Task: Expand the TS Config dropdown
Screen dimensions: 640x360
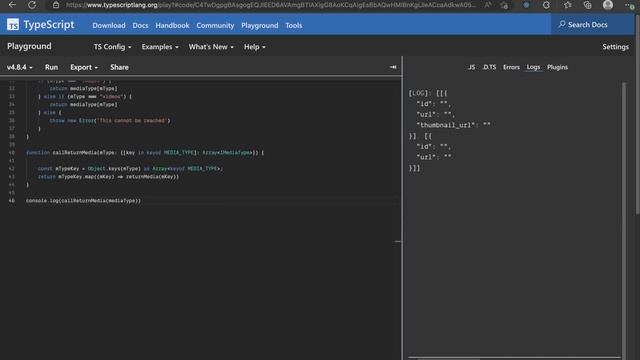Action: click(x=112, y=47)
